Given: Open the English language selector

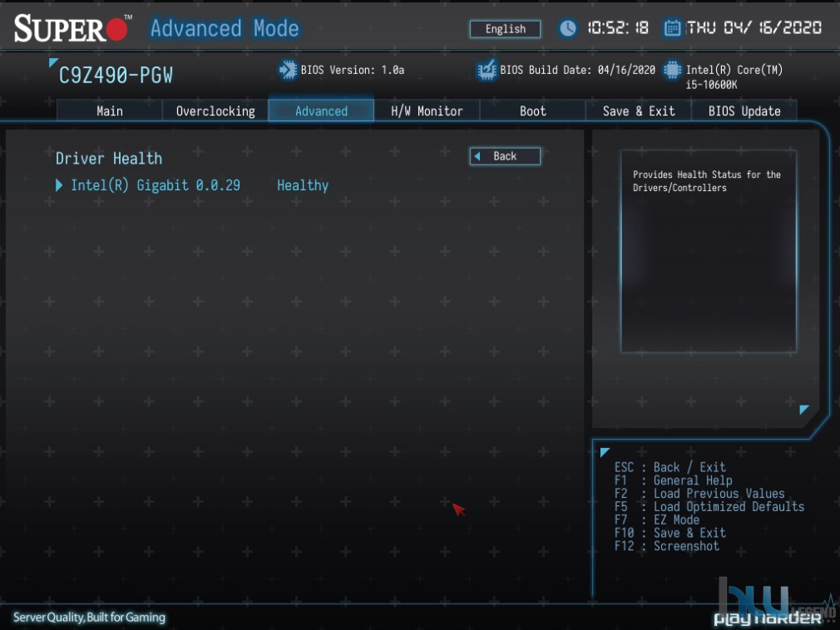Looking at the screenshot, I should [x=505, y=29].
